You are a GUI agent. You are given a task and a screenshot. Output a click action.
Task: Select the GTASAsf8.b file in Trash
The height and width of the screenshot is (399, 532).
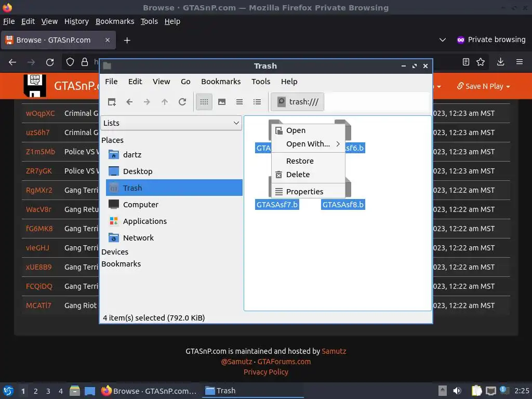tap(343, 205)
